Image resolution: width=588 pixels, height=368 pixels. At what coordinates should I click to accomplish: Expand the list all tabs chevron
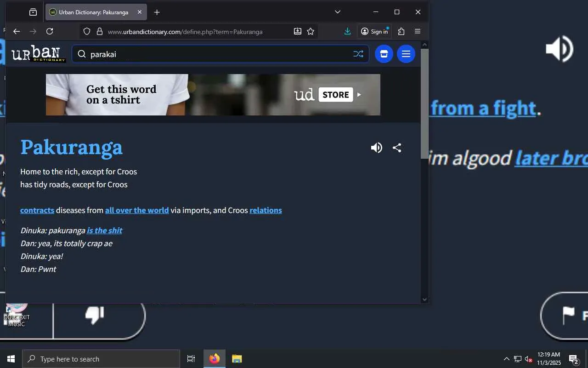click(x=338, y=12)
